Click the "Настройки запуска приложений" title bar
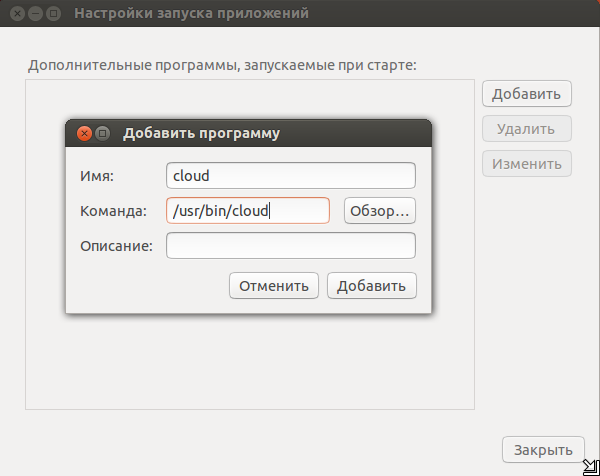This screenshot has height=476, width=600. pyautogui.click(x=300, y=13)
